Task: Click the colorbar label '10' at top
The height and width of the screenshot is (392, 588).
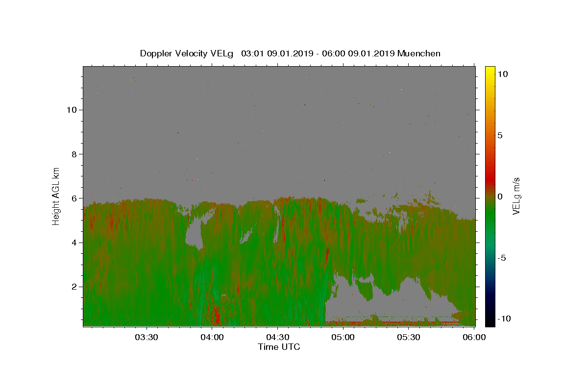Action: (x=502, y=74)
